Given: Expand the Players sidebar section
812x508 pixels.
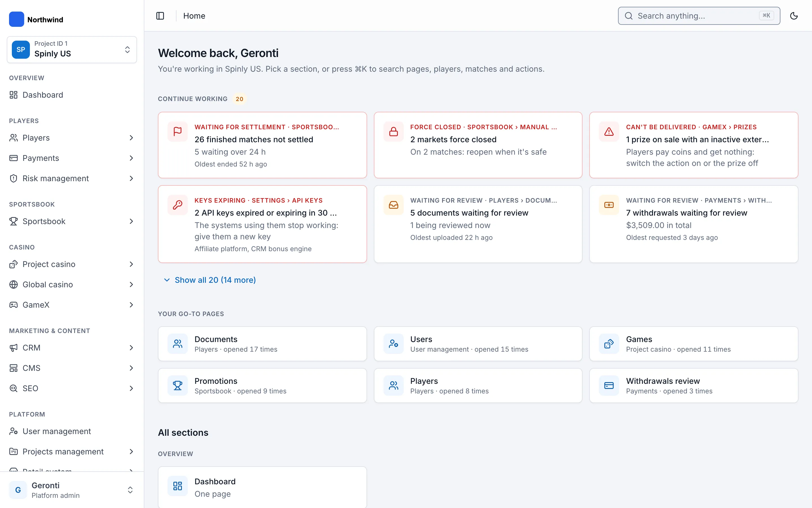Looking at the screenshot, I should pos(72,138).
